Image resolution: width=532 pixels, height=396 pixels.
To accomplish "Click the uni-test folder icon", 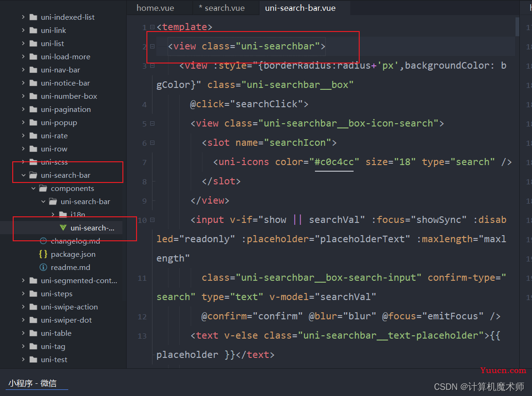I will (33, 359).
